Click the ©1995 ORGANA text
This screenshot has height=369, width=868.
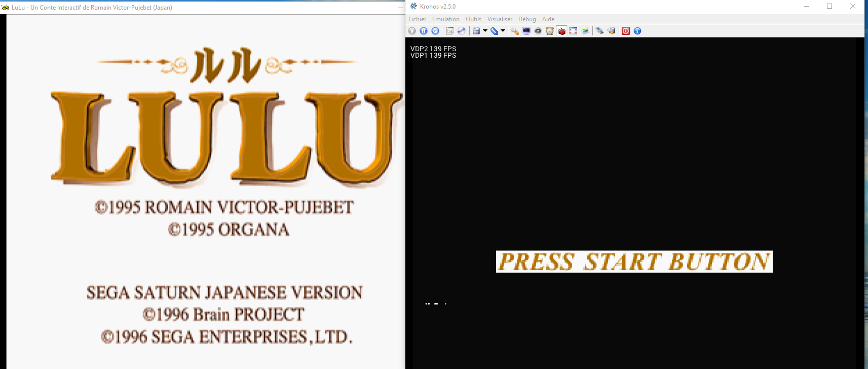click(229, 229)
